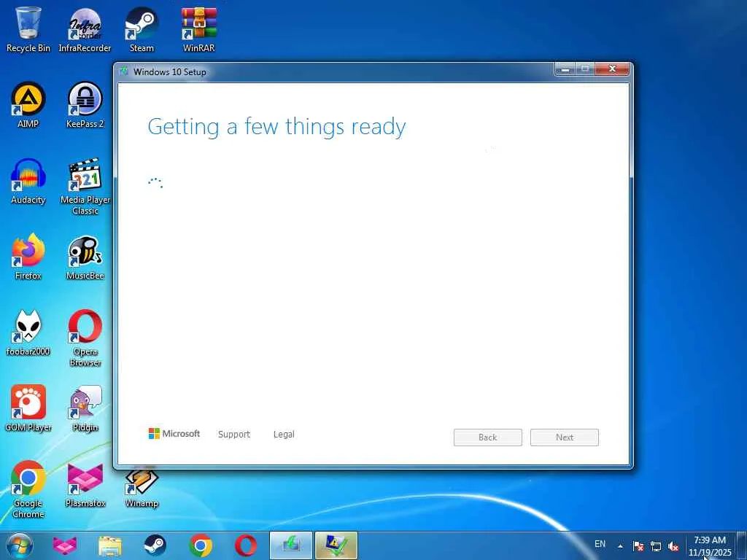This screenshot has width=747, height=560.
Task: Open the Recycle Bin desktop icon
Action: pos(28,28)
